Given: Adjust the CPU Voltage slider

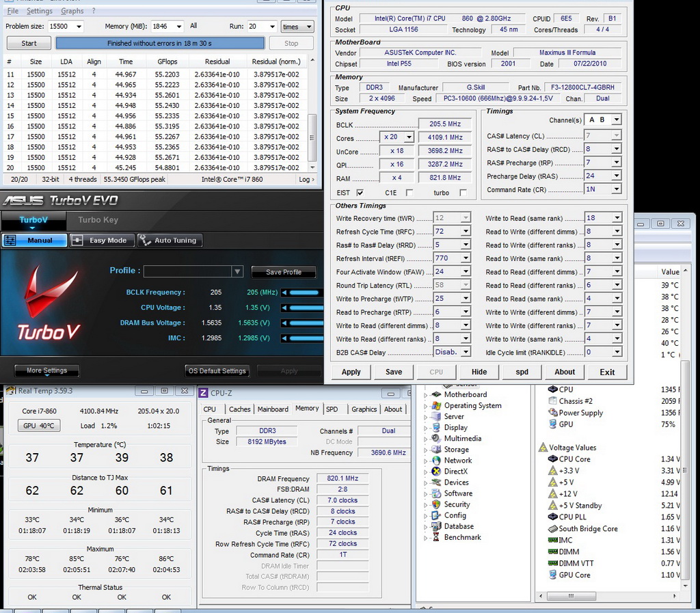Looking at the screenshot, I should click(x=303, y=308).
